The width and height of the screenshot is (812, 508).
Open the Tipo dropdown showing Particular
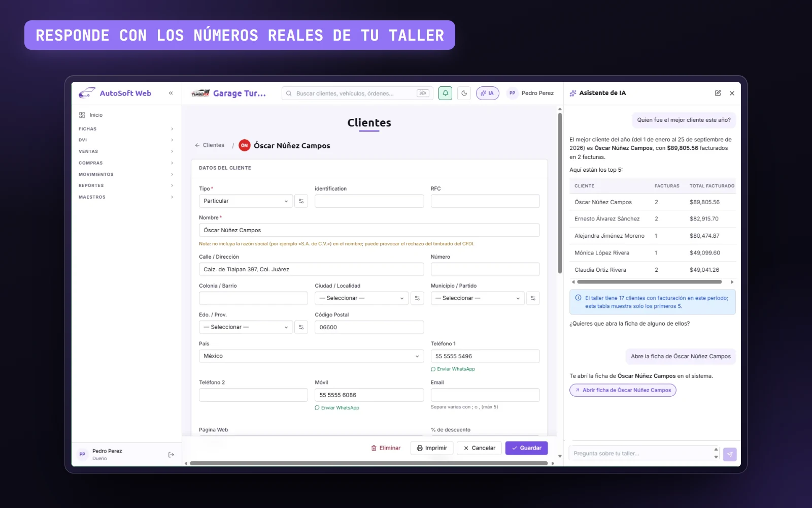click(x=246, y=201)
